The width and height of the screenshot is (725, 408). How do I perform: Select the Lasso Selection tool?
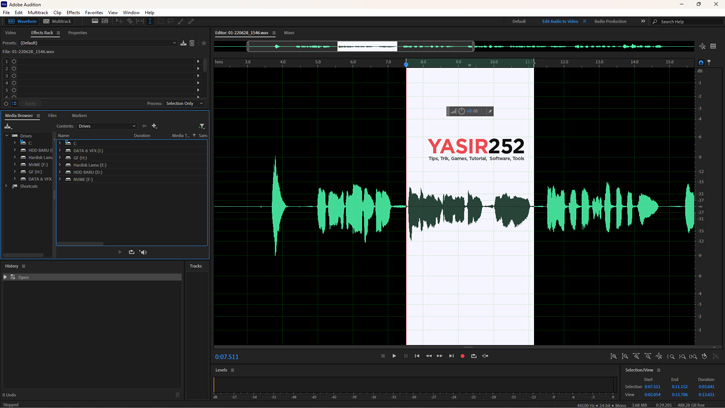[171, 21]
